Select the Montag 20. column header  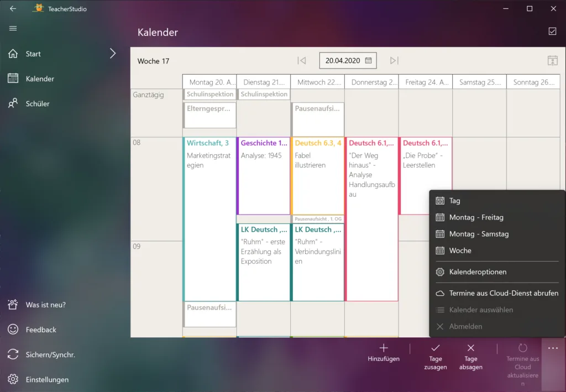(209, 82)
